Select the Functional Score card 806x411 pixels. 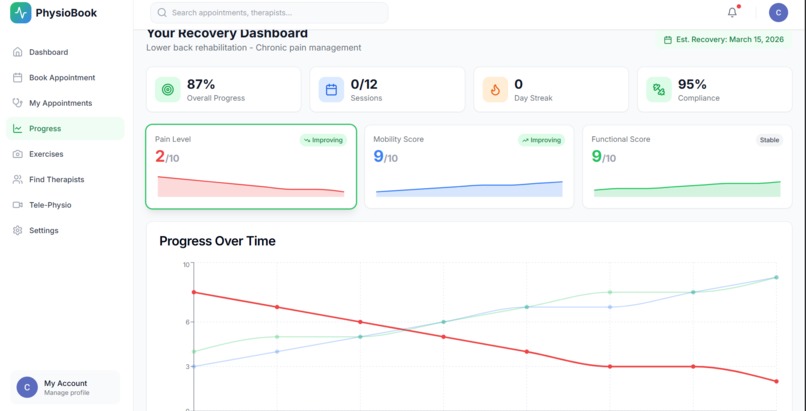click(x=687, y=166)
